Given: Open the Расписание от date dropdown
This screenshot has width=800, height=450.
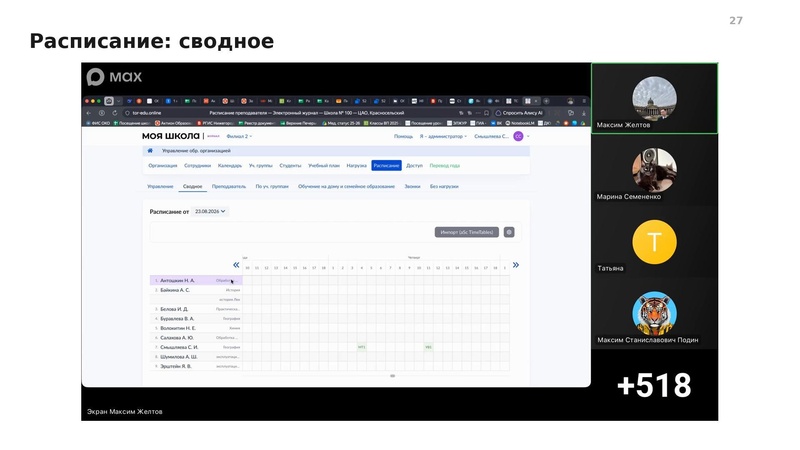Looking at the screenshot, I should point(210,211).
